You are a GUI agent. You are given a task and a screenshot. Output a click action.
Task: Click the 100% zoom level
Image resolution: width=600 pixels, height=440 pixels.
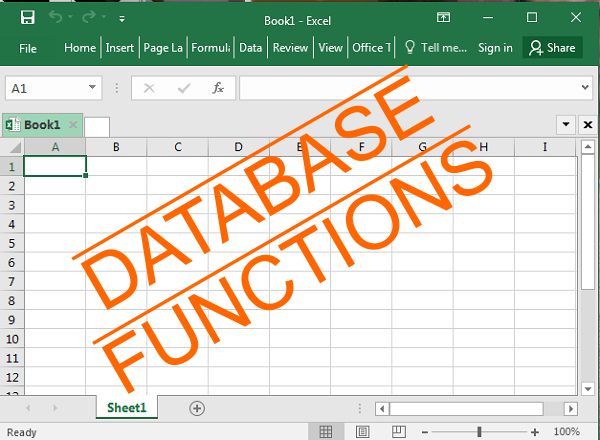pos(566,432)
